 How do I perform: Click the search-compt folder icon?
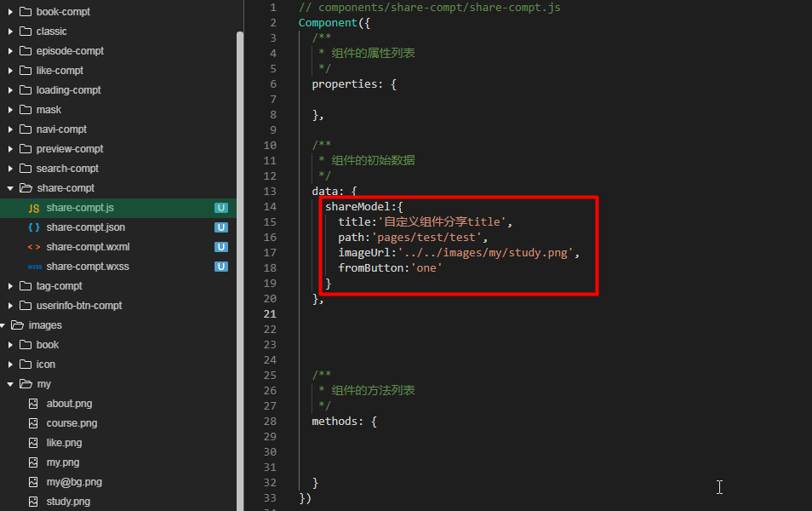pyautogui.click(x=26, y=169)
